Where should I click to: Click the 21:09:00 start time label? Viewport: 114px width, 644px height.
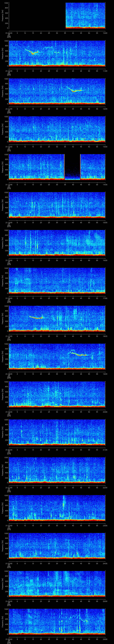pyautogui.click(x=9, y=33)
